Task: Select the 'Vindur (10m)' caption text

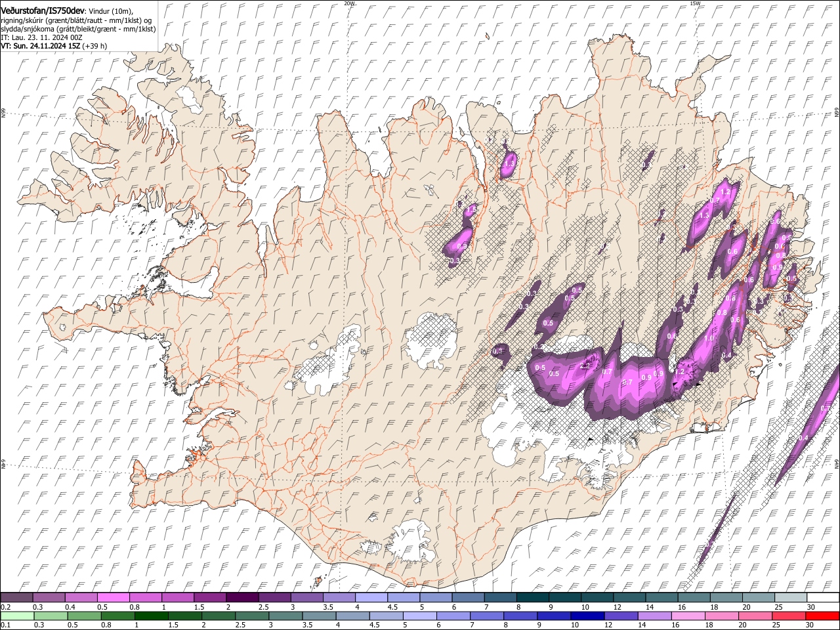Action: tap(112, 10)
